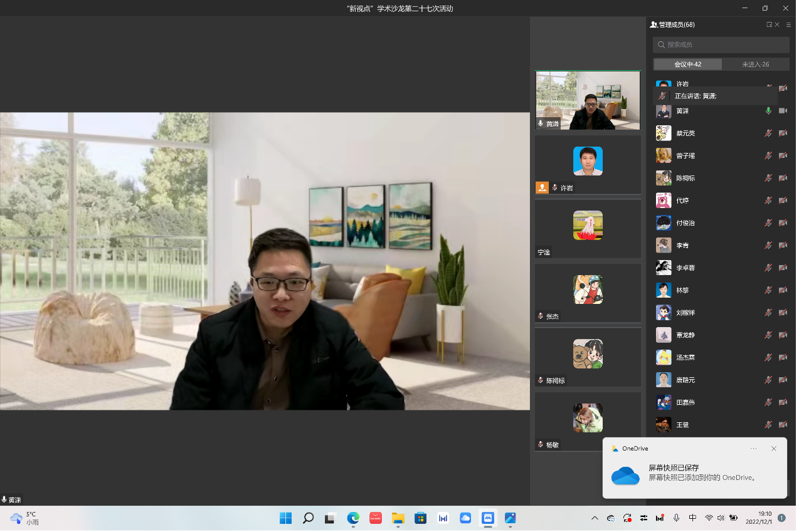Click 宁淦's avatar tile
This screenshot has width=799, height=532.
[588, 225]
